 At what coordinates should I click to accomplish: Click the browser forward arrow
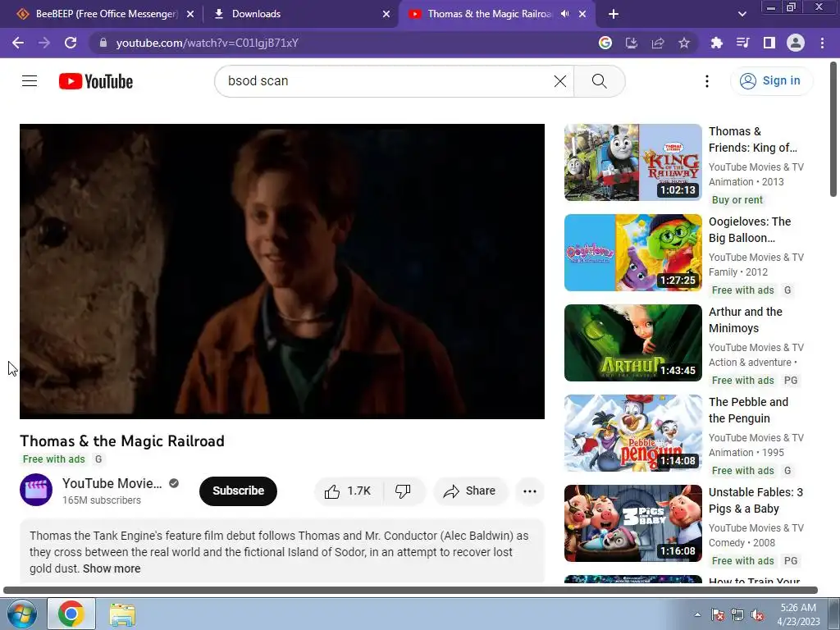(x=44, y=43)
